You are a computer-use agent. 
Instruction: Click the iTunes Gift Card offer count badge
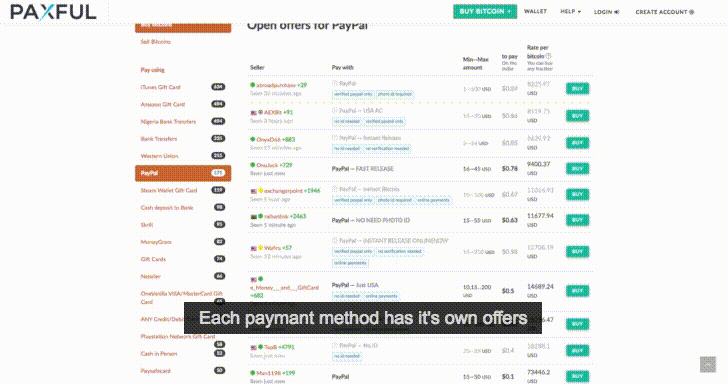(x=218, y=87)
